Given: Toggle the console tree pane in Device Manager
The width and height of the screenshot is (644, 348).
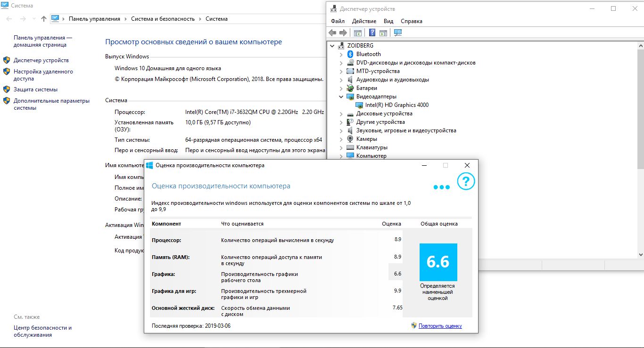Looking at the screenshot, I should (x=358, y=33).
